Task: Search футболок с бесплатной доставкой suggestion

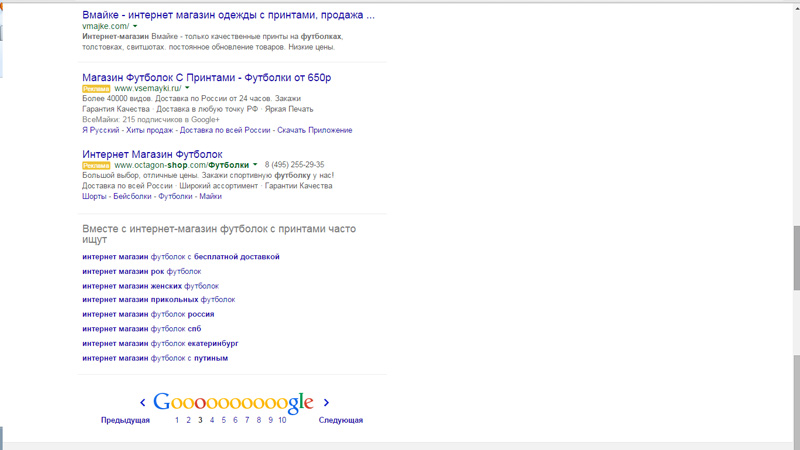Action: point(181,257)
